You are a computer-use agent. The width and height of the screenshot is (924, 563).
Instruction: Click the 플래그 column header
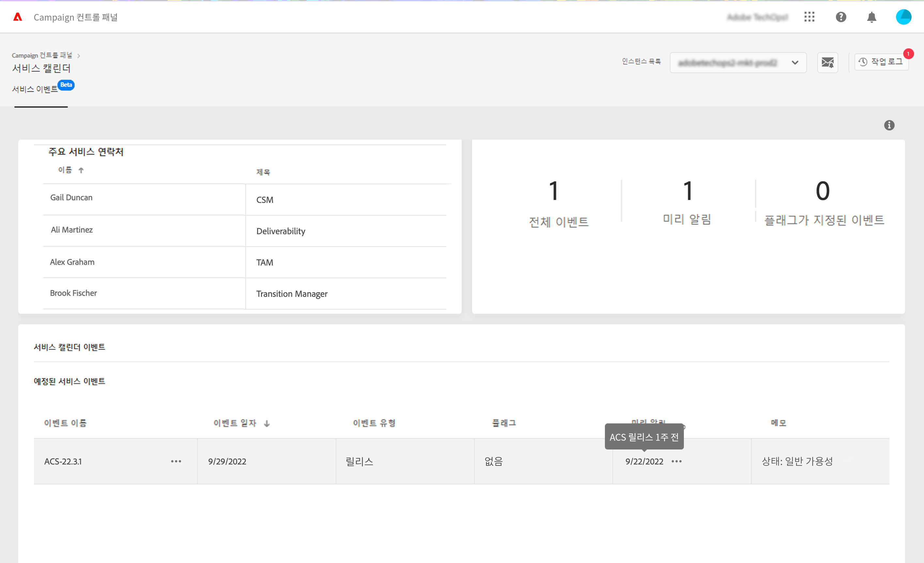[x=504, y=423]
